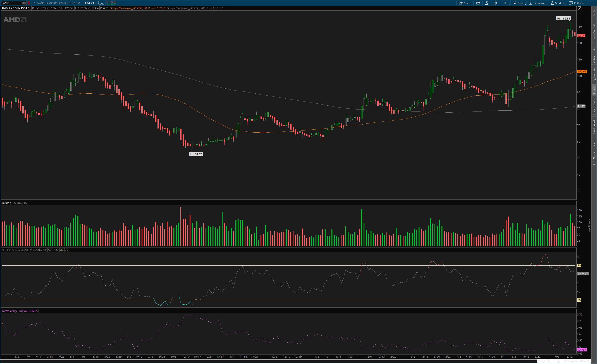
Task: Click the Volume study label
Action: [x=6, y=203]
